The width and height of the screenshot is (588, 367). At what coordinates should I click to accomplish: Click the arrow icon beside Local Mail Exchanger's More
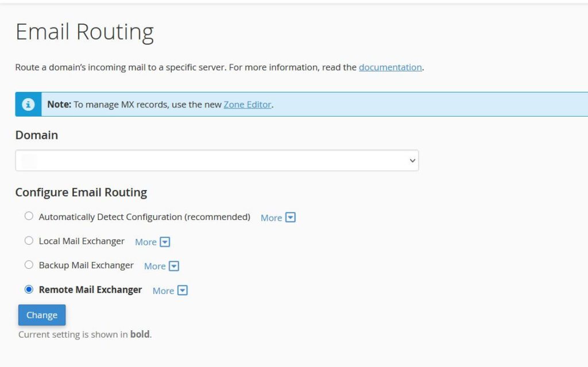point(165,242)
